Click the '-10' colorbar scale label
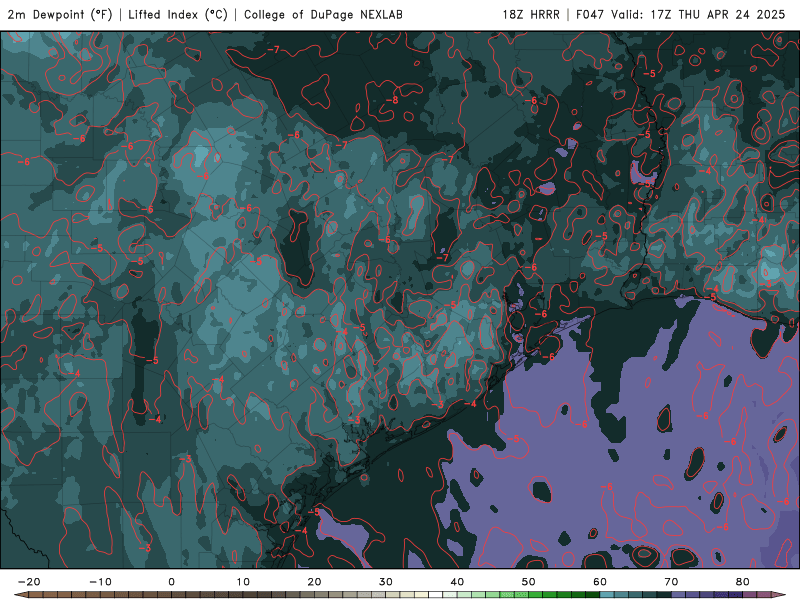 point(100,582)
